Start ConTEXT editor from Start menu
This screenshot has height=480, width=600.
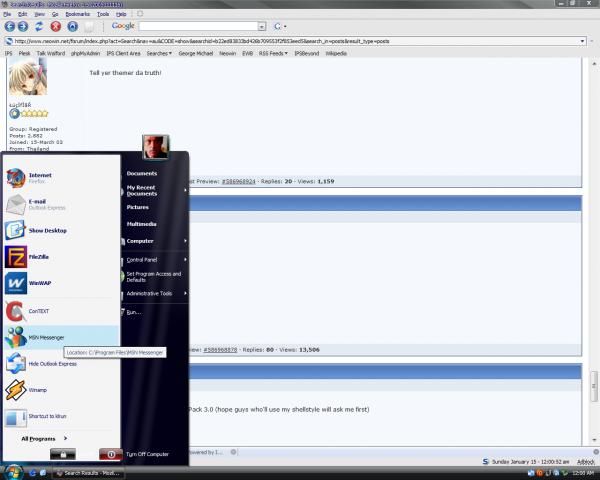(61, 311)
